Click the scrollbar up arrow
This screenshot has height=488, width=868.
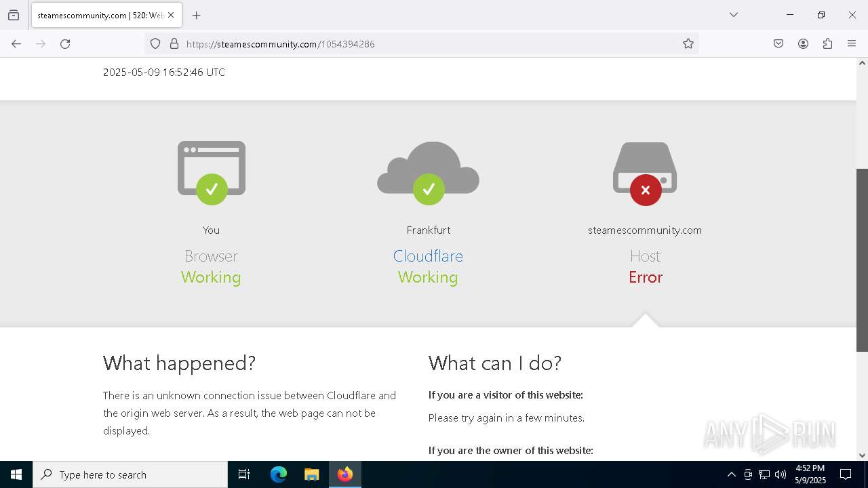pyautogui.click(x=862, y=63)
